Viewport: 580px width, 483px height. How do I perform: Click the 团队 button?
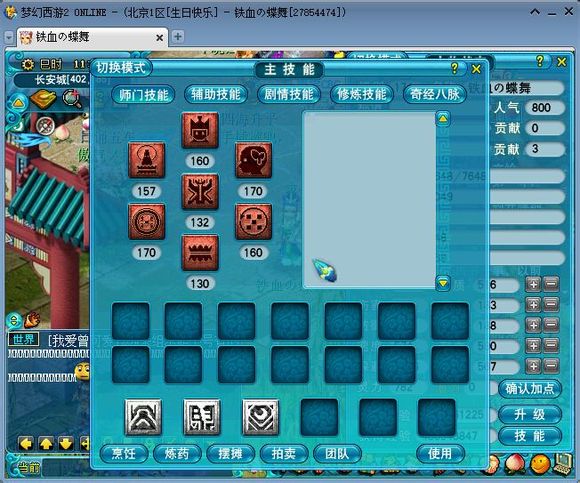coord(337,454)
